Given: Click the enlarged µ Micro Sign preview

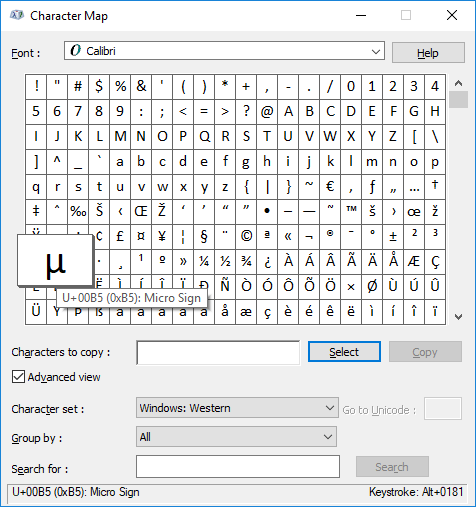Looking at the screenshot, I should [x=55, y=260].
